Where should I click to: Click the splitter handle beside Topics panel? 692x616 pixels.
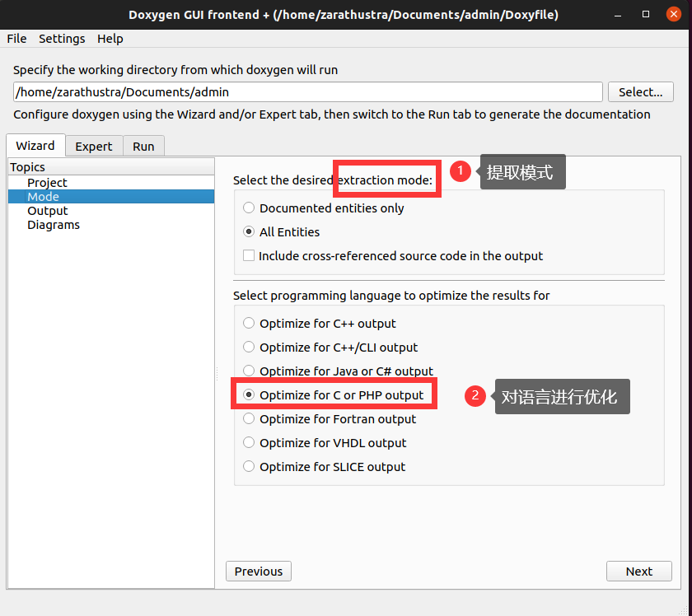coord(217,373)
